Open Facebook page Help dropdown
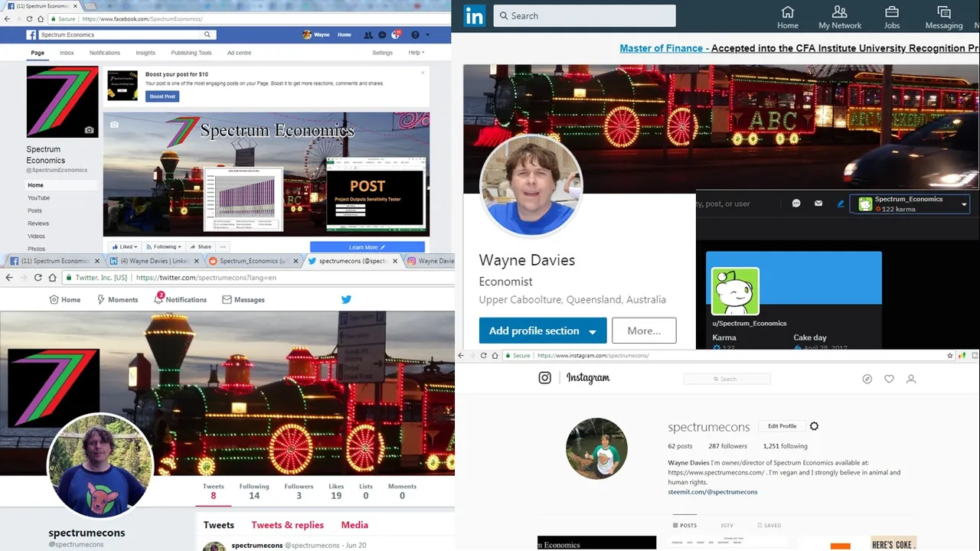The height and width of the screenshot is (551, 980). tap(416, 53)
